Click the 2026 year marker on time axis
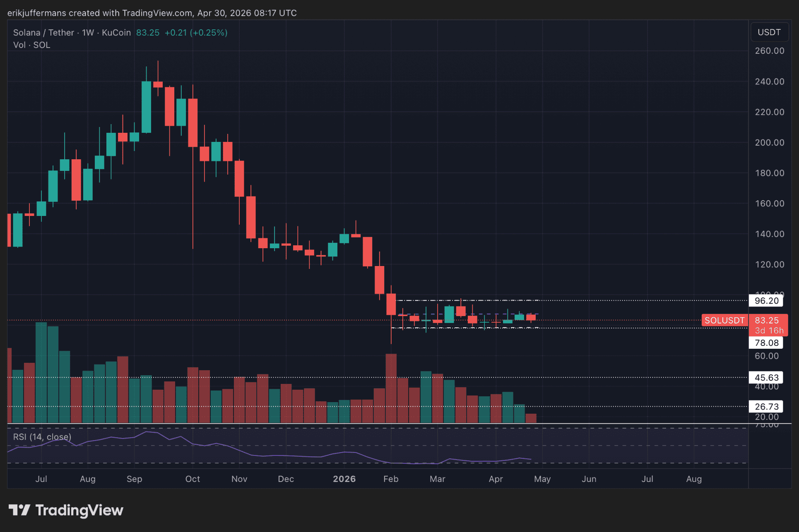This screenshot has height=532, width=799. click(344, 479)
